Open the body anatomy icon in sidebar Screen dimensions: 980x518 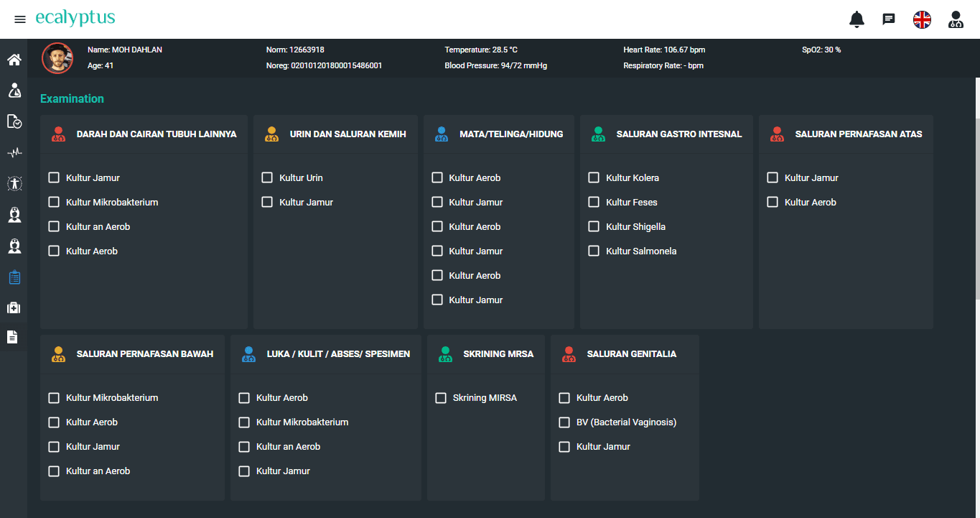click(x=14, y=184)
